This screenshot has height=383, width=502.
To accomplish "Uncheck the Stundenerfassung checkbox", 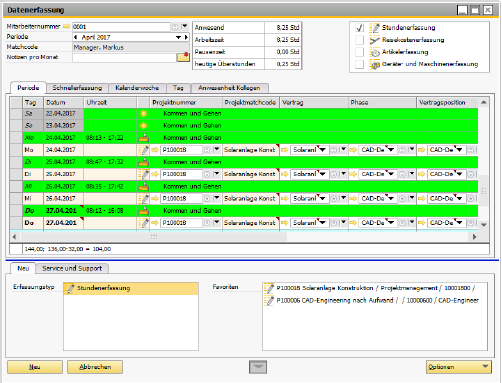I will tap(359, 28).
